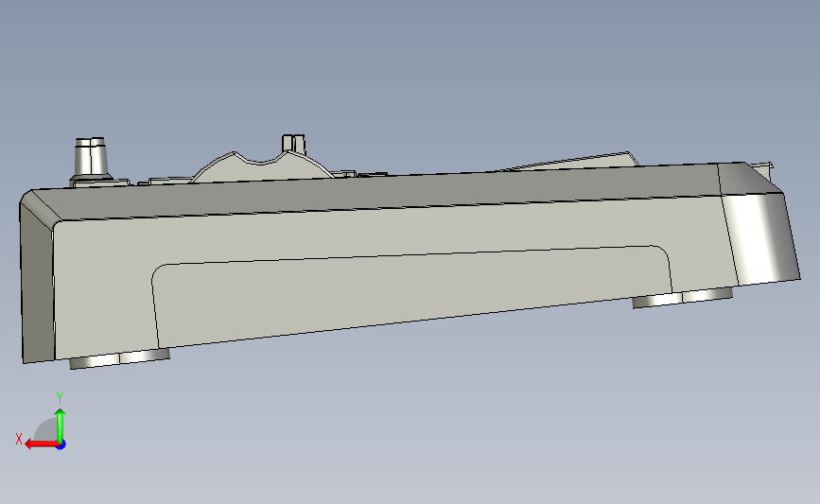This screenshot has height=504, width=820.
Task: Select the twin pegs above the dome
Action: pos(293,143)
